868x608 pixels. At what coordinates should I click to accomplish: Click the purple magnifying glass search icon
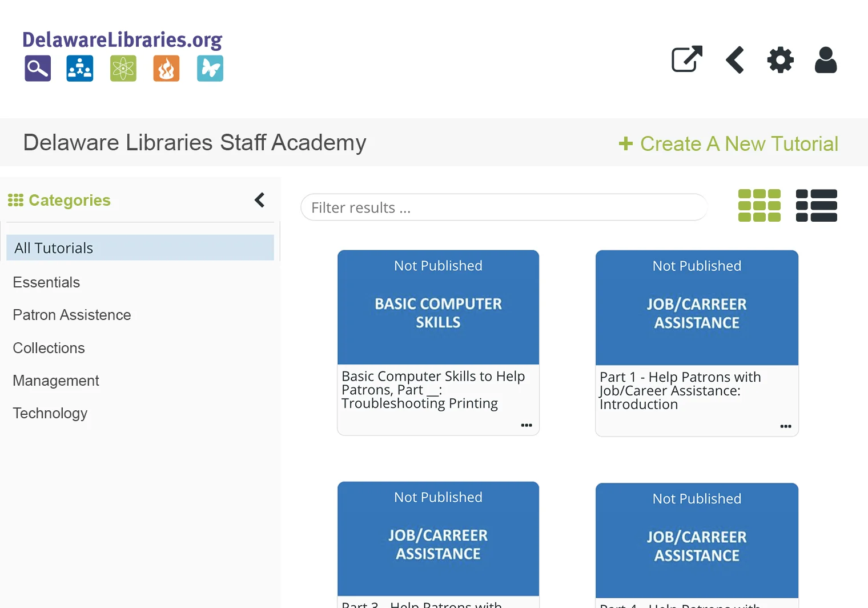pyautogui.click(x=38, y=69)
